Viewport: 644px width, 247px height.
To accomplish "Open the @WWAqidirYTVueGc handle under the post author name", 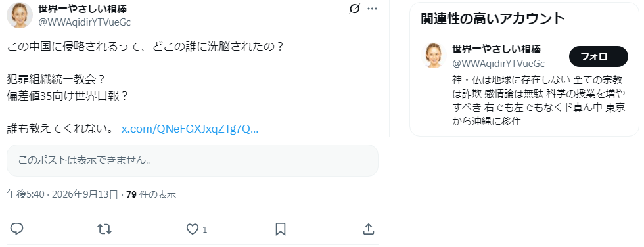I will coord(84,22).
